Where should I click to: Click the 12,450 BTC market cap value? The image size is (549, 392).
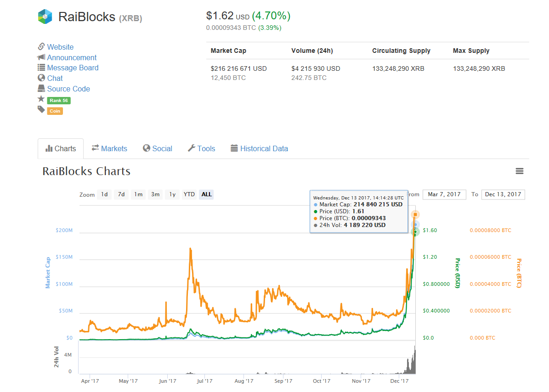(x=228, y=78)
